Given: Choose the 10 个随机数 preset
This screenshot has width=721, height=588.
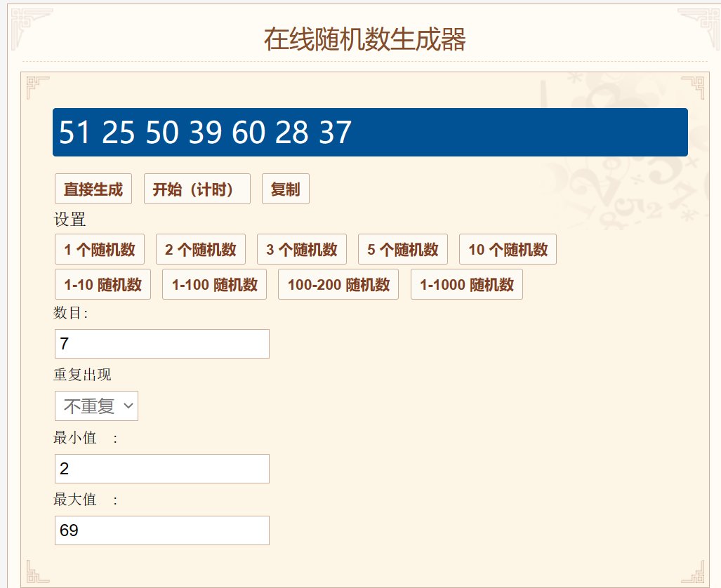Looking at the screenshot, I should click(508, 249).
